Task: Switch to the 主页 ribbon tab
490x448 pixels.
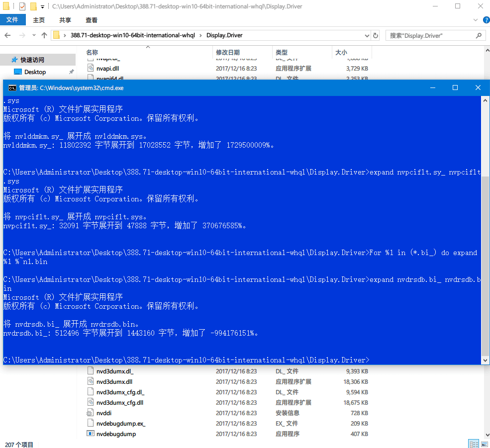Action: click(x=39, y=20)
